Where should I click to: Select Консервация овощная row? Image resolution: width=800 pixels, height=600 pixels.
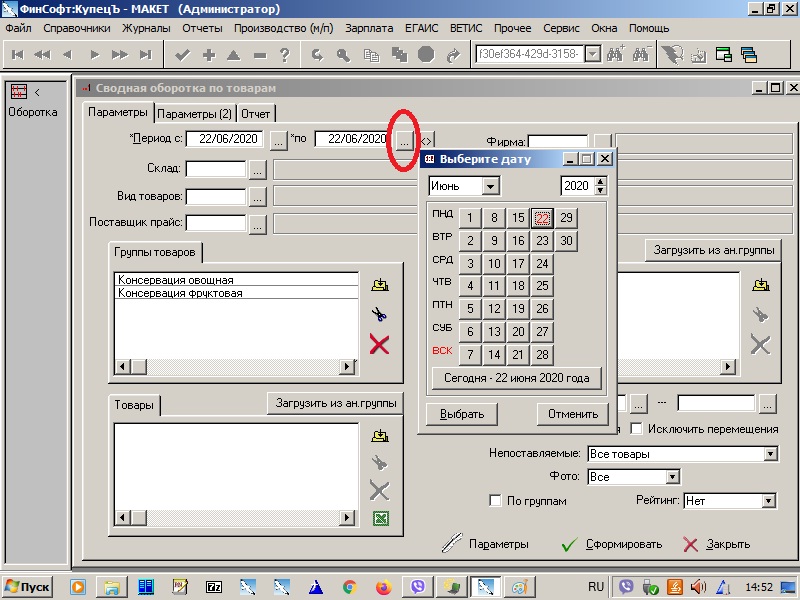click(237, 280)
